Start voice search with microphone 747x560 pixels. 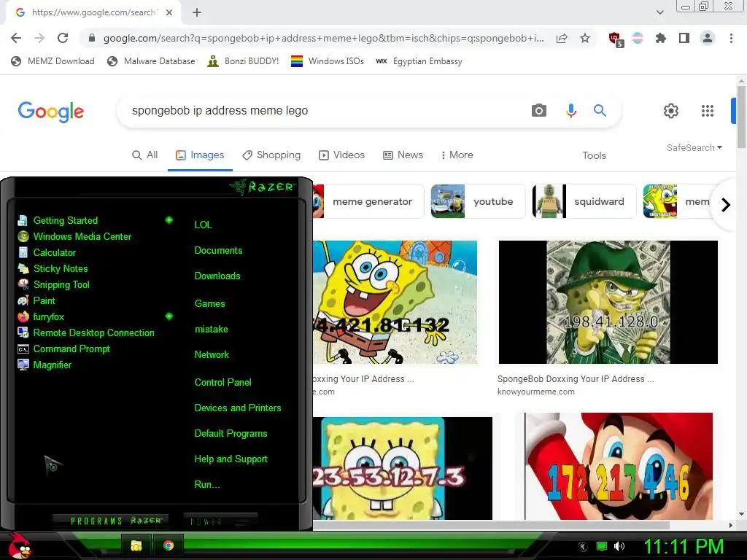click(570, 111)
